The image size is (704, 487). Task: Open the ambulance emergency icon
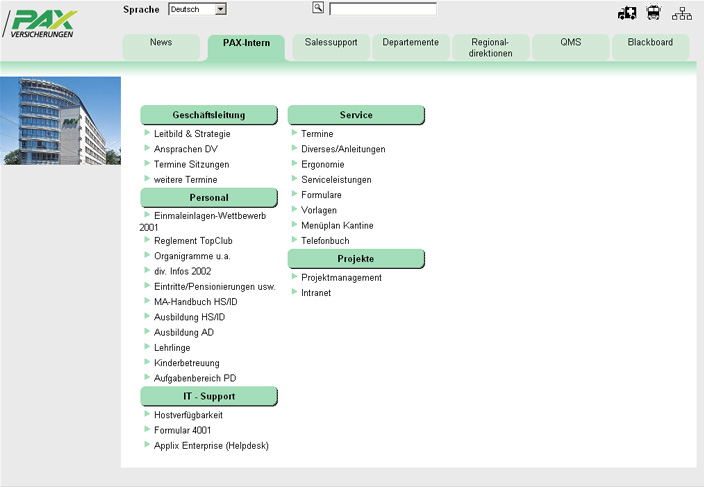[627, 13]
